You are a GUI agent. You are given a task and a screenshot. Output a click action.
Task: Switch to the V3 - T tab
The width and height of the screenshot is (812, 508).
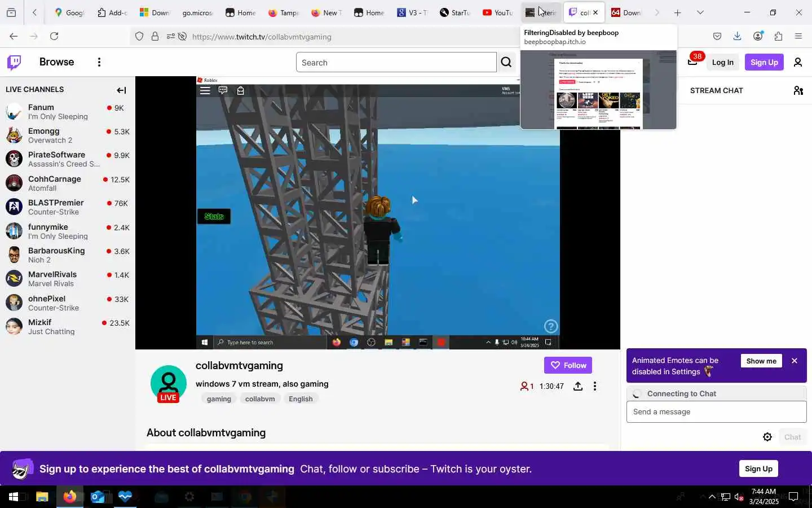tap(413, 12)
